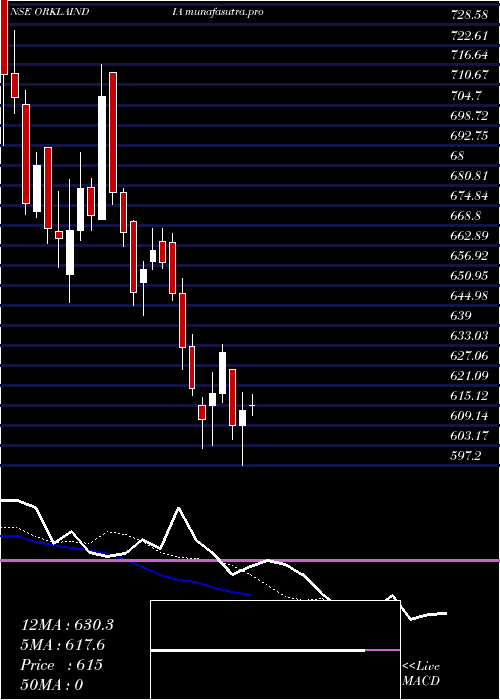Viewport: 500px width, 700px height.
Task: Select the Price : 615 readout
Action: [62, 665]
